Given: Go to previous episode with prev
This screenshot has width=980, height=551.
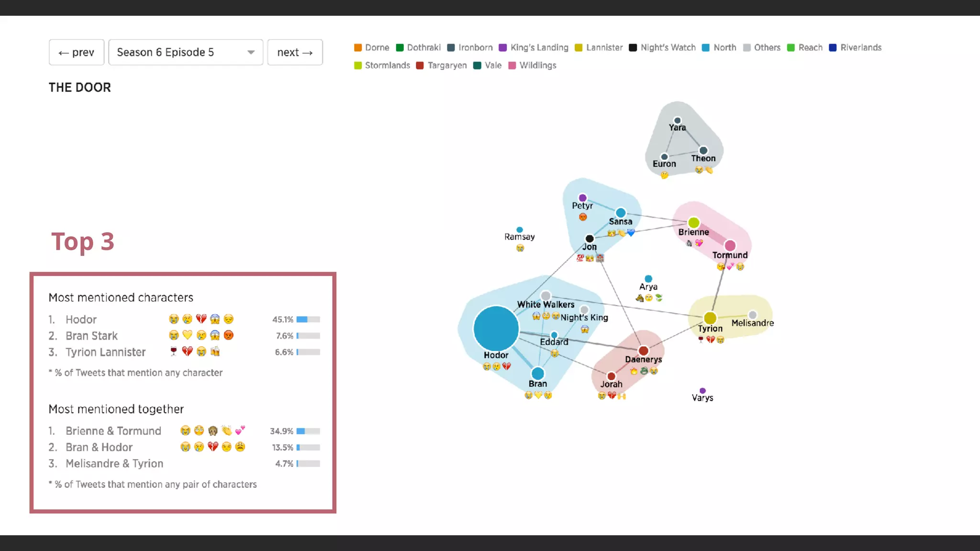Looking at the screenshot, I should click(x=77, y=52).
